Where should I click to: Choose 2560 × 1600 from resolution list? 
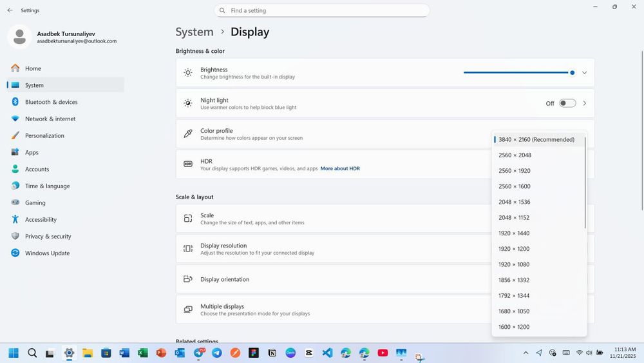click(x=514, y=186)
